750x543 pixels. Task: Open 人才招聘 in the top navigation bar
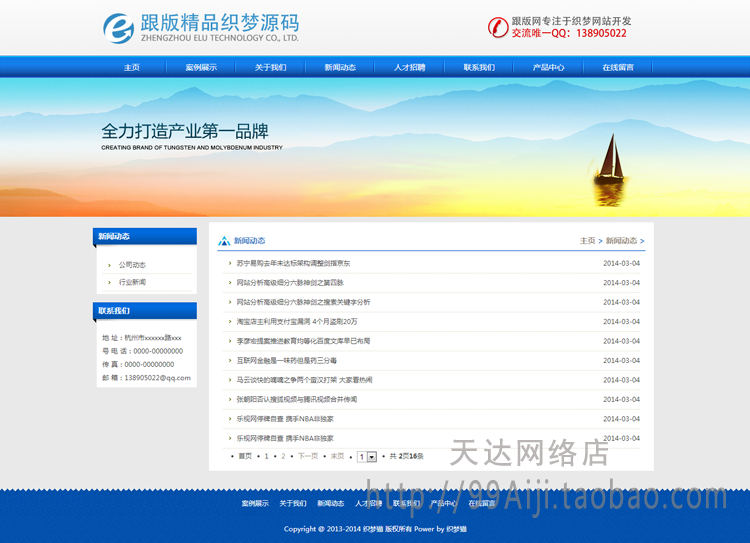409,67
